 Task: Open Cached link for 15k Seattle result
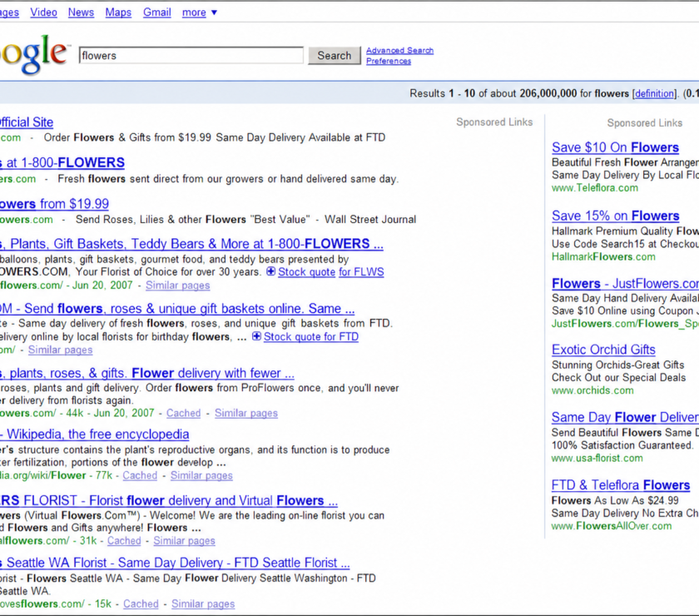[x=141, y=604]
